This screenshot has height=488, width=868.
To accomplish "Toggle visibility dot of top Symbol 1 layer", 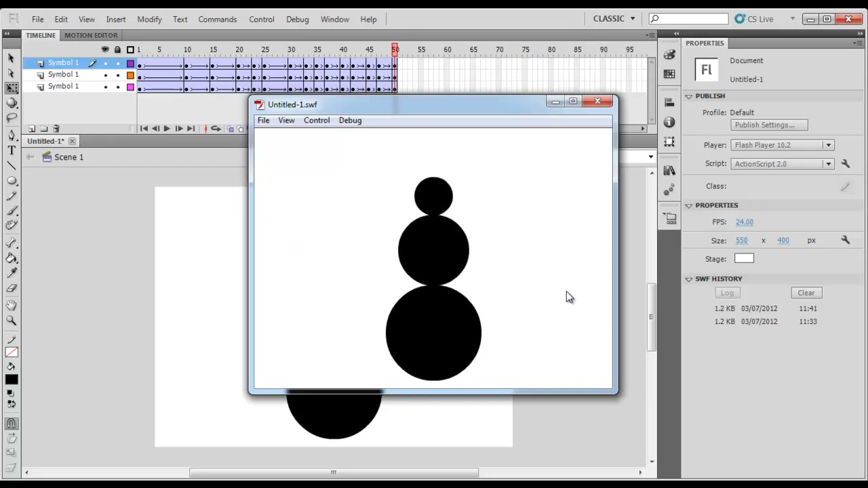I will [105, 63].
